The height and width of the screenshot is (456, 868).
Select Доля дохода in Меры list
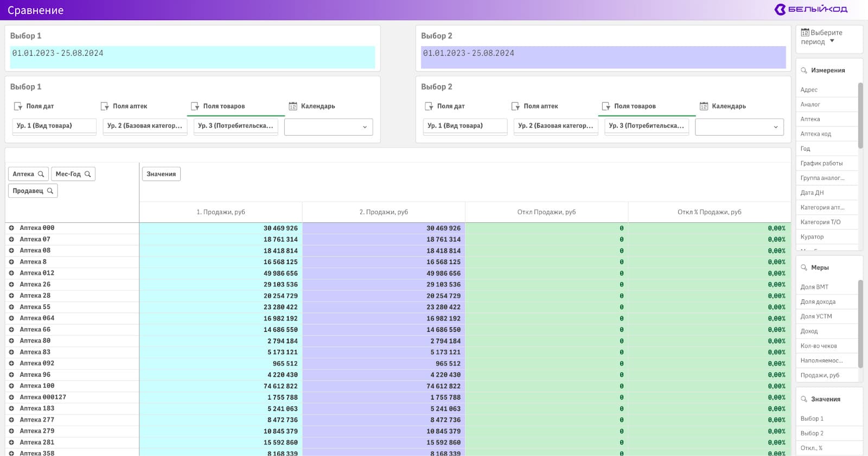point(827,302)
